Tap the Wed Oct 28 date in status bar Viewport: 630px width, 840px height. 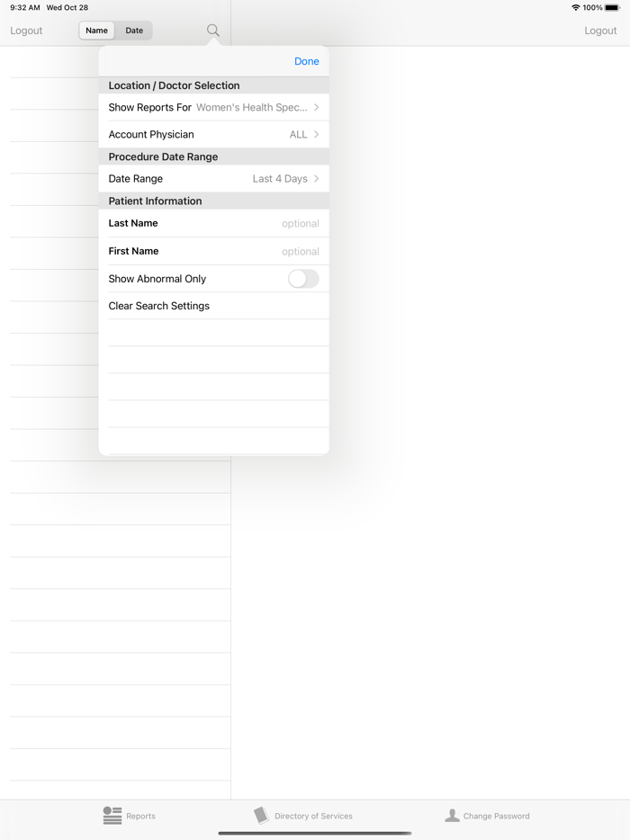[x=67, y=7]
